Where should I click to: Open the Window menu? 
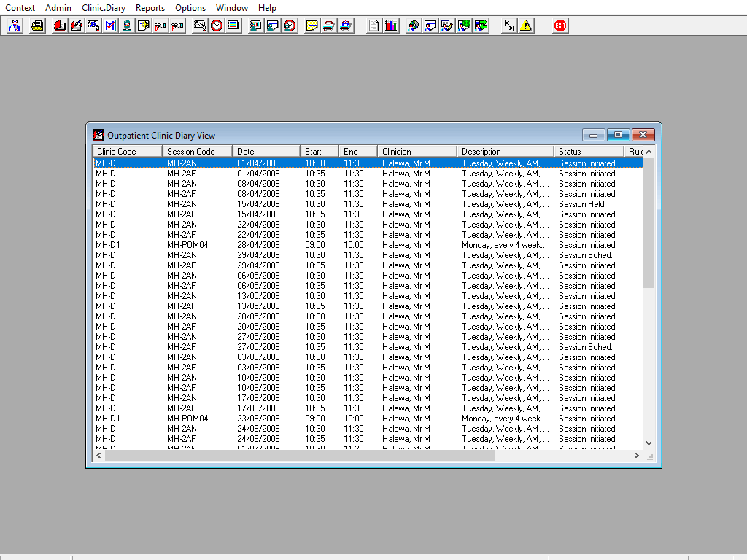tap(231, 7)
